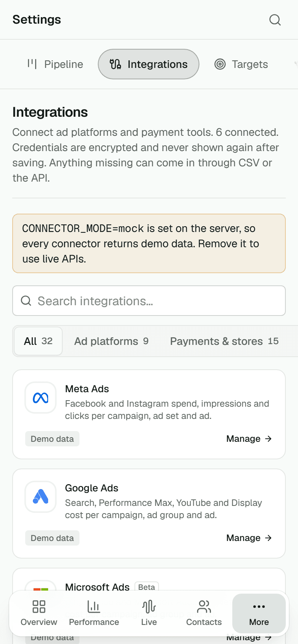This screenshot has height=644, width=298.
Task: Filter by Ad platforms category
Action: (111, 341)
